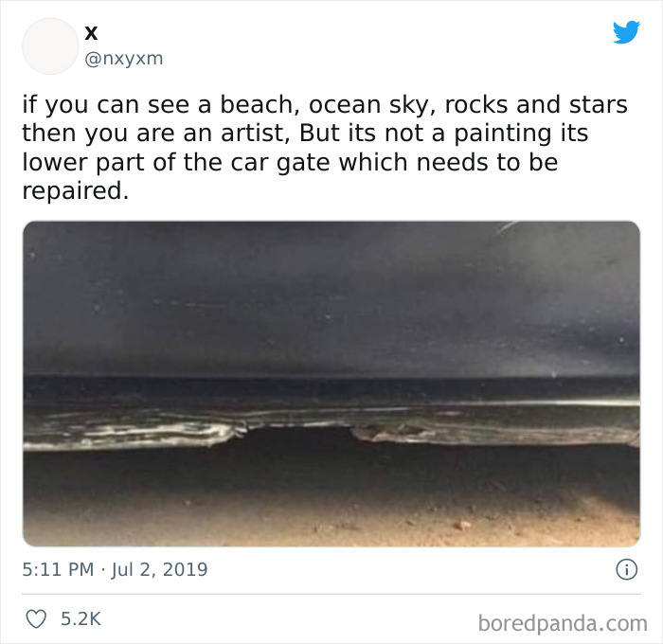Click the Twitter bird logo
The width and height of the screenshot is (663, 644).
(x=626, y=32)
